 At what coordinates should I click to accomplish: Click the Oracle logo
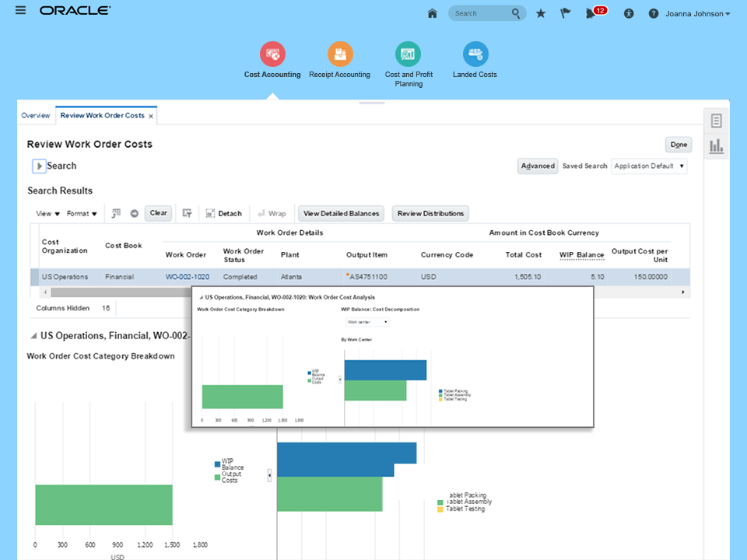75,10
